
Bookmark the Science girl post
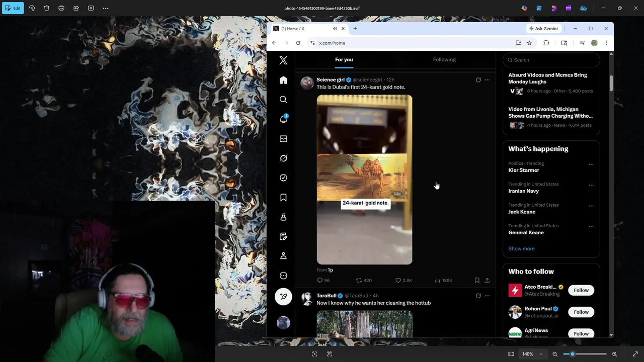[x=477, y=280]
